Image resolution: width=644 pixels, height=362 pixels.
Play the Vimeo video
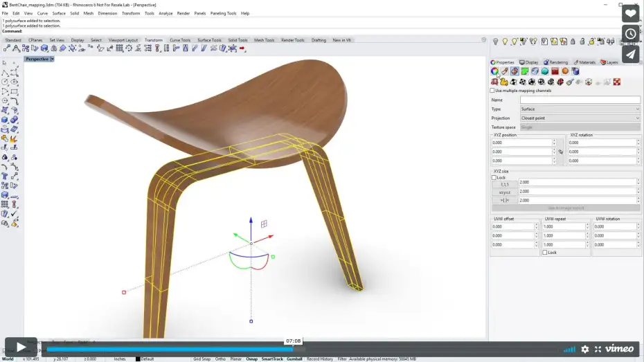21,347
